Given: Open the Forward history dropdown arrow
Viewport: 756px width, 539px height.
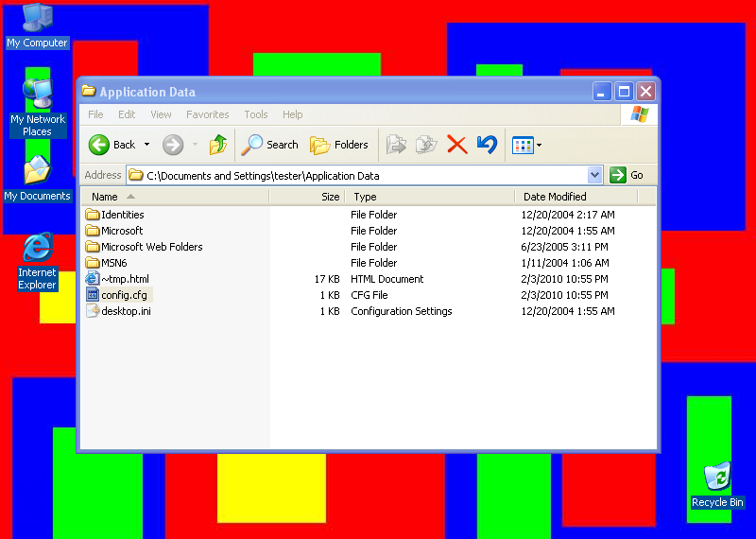Looking at the screenshot, I should coord(195,145).
